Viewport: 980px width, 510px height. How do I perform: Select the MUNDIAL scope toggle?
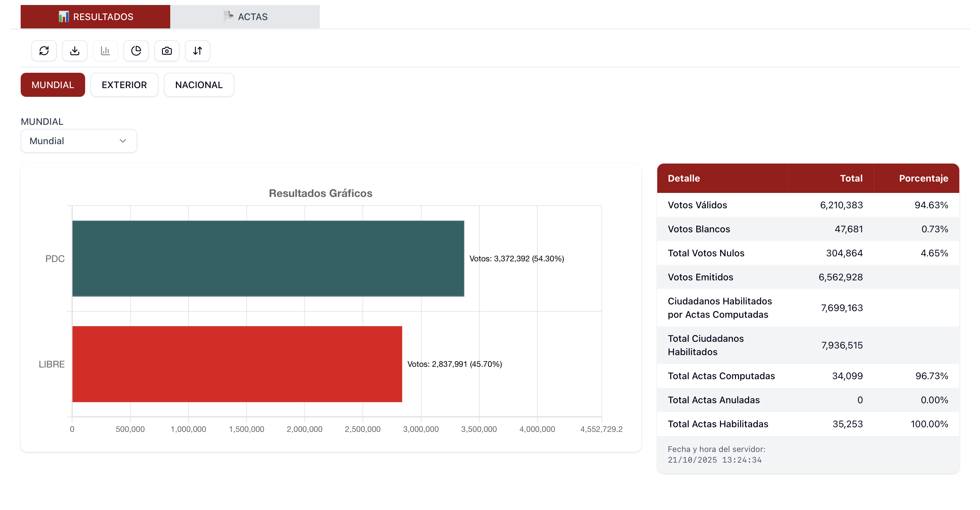tap(52, 85)
